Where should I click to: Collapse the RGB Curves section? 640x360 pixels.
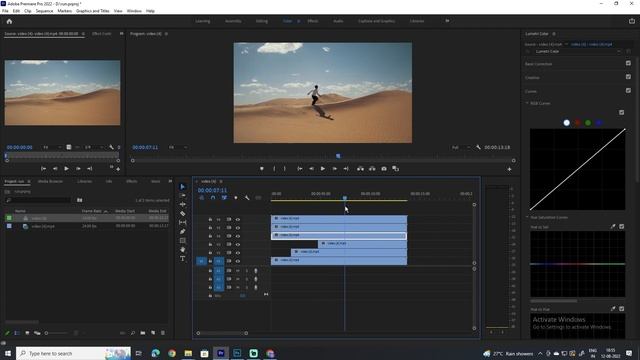click(x=527, y=103)
